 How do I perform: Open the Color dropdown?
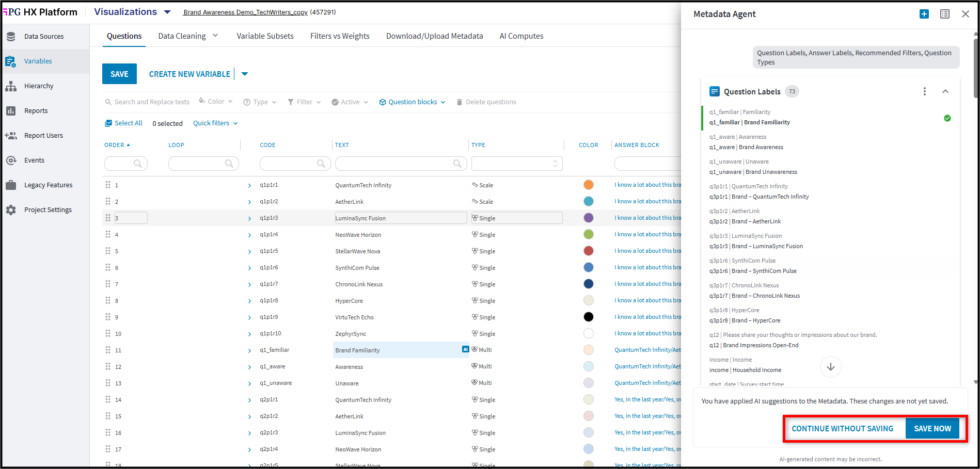pos(216,102)
